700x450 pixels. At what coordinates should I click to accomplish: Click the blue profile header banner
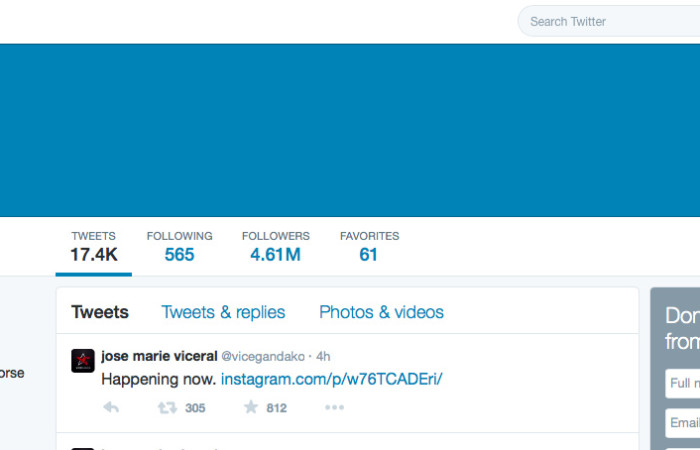coord(350,130)
